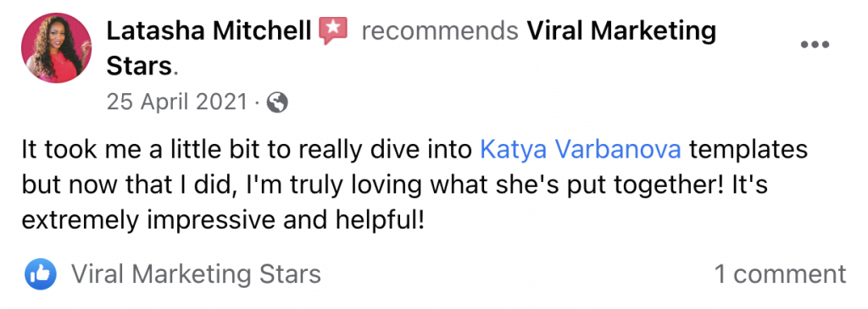Click the word recommends in the header
The width and height of the screenshot is (868, 309).
(x=440, y=32)
